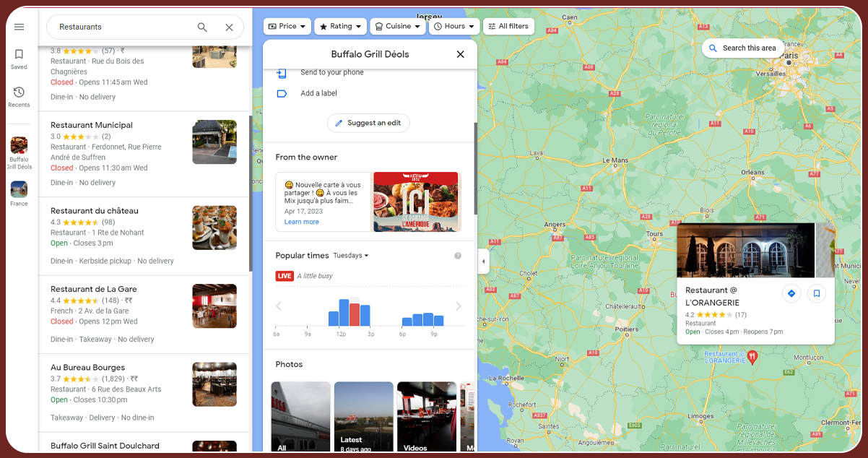Click the Suggest an edit button
The image size is (868, 458).
coord(368,123)
